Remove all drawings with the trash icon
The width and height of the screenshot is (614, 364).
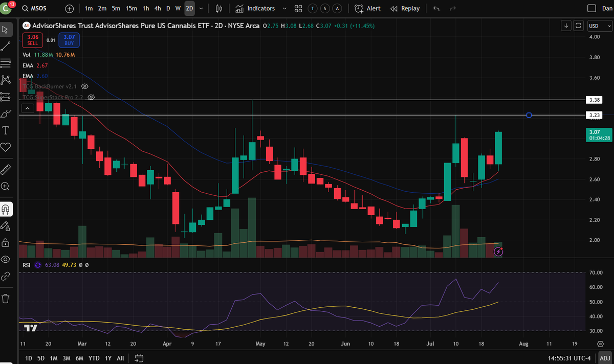(x=6, y=299)
